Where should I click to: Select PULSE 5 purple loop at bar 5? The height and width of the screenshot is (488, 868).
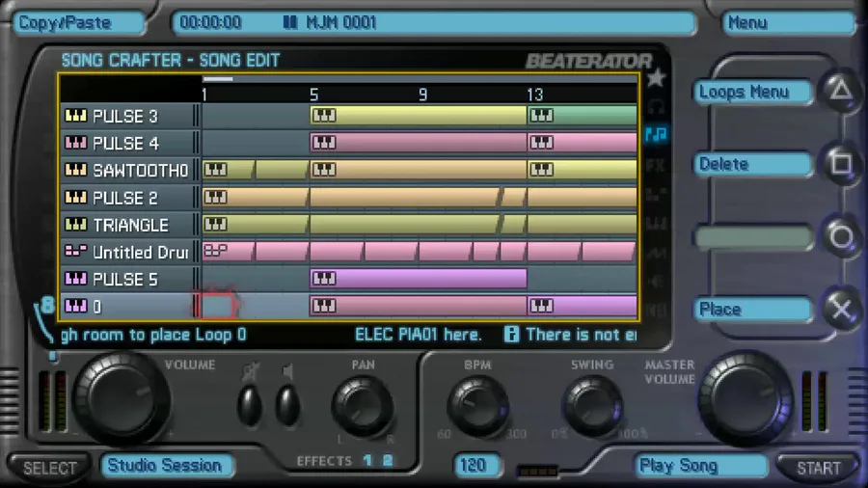[x=418, y=279]
